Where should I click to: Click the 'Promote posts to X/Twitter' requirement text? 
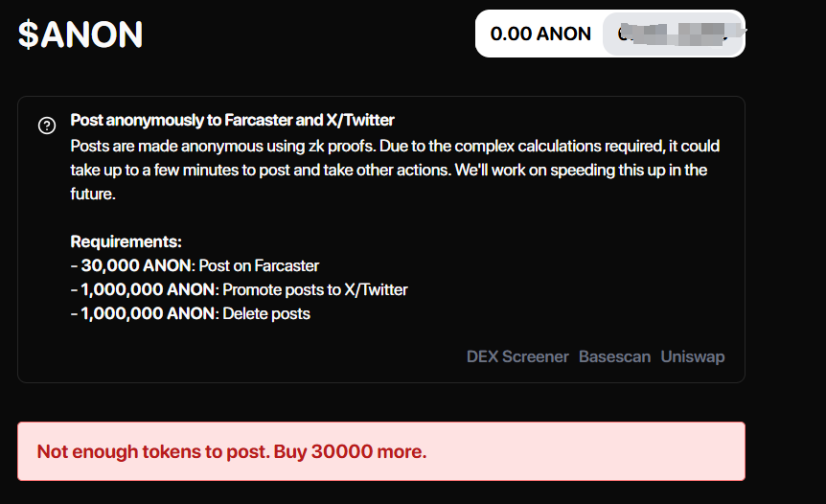(315, 289)
